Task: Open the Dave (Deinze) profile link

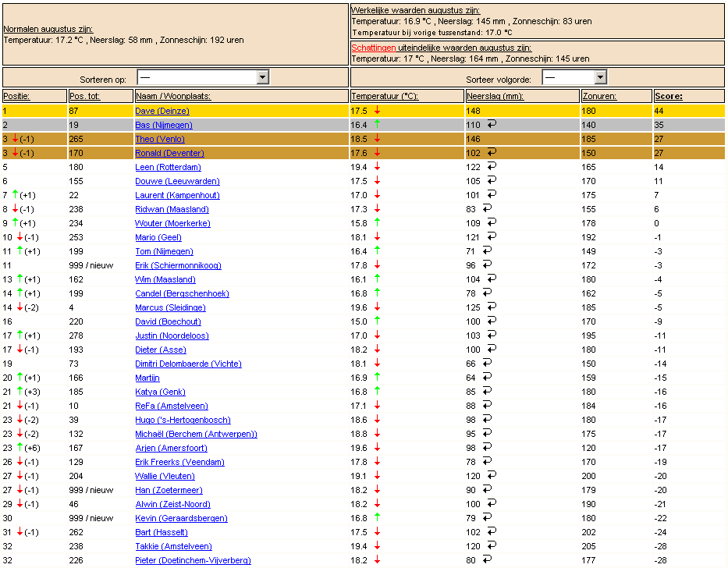Action: [162, 111]
